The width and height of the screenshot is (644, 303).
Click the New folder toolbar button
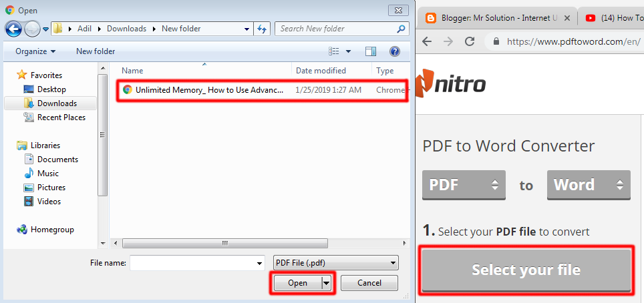tap(96, 51)
